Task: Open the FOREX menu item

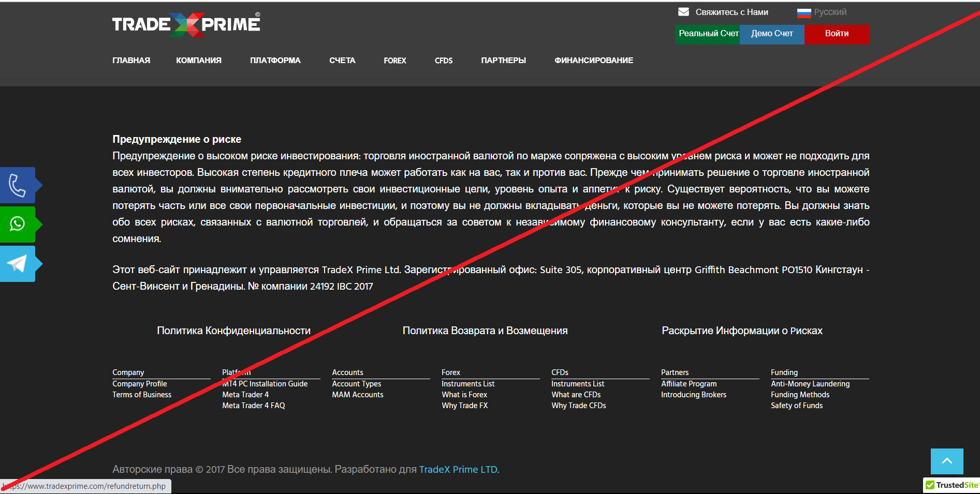Action: pyautogui.click(x=395, y=61)
